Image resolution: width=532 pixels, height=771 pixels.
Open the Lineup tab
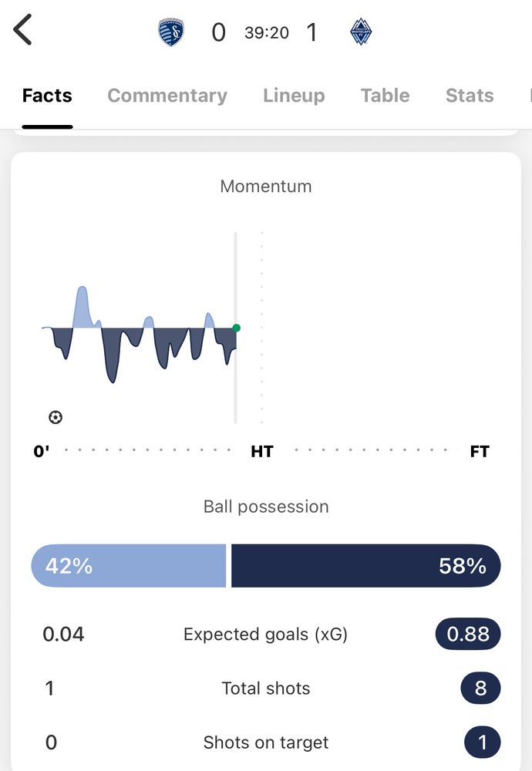coord(294,96)
